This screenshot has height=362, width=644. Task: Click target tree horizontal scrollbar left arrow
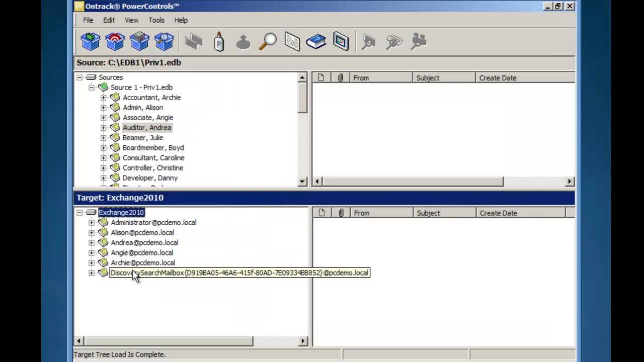click(x=79, y=341)
